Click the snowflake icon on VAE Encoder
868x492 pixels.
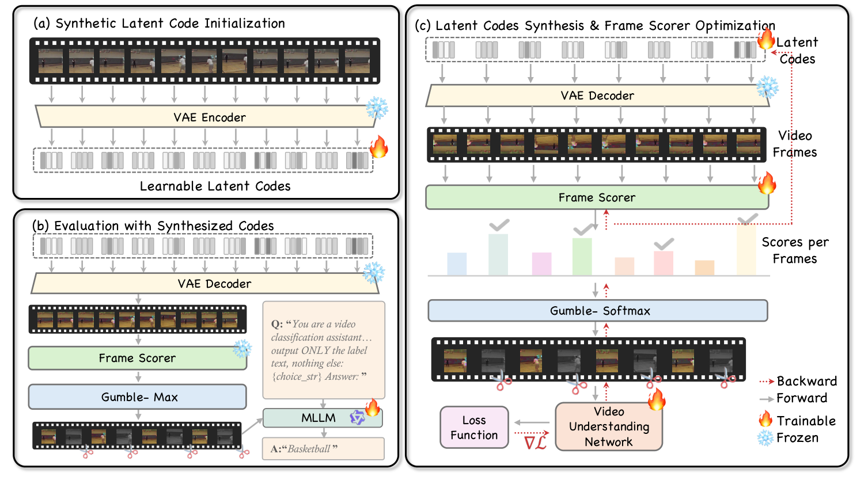377,108
